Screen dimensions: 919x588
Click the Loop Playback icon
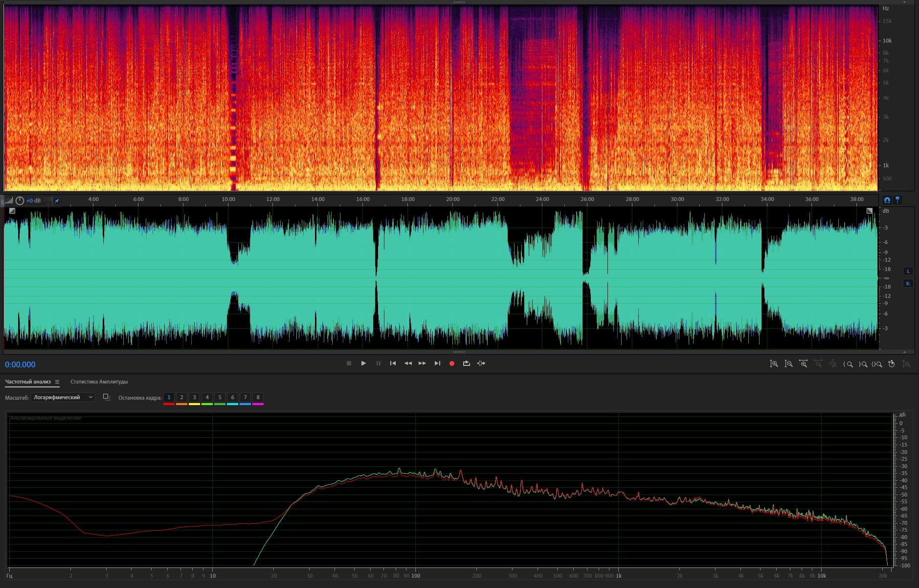(x=467, y=363)
